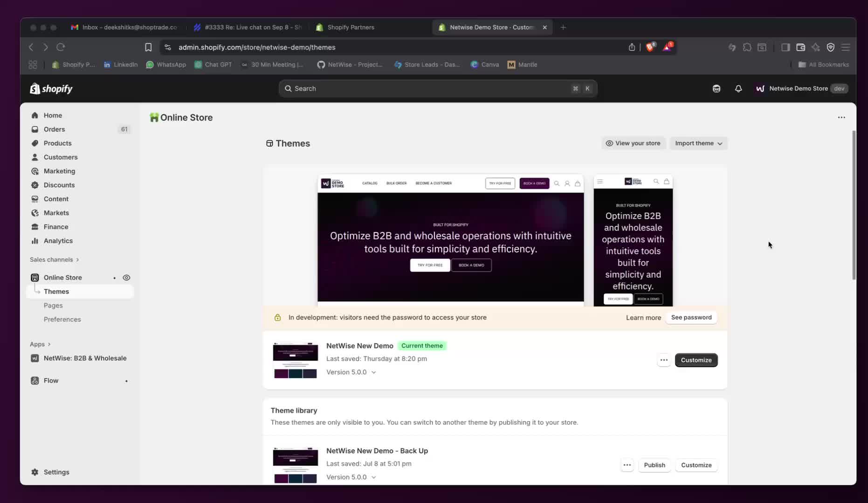Click the browser back arrow

(31, 47)
